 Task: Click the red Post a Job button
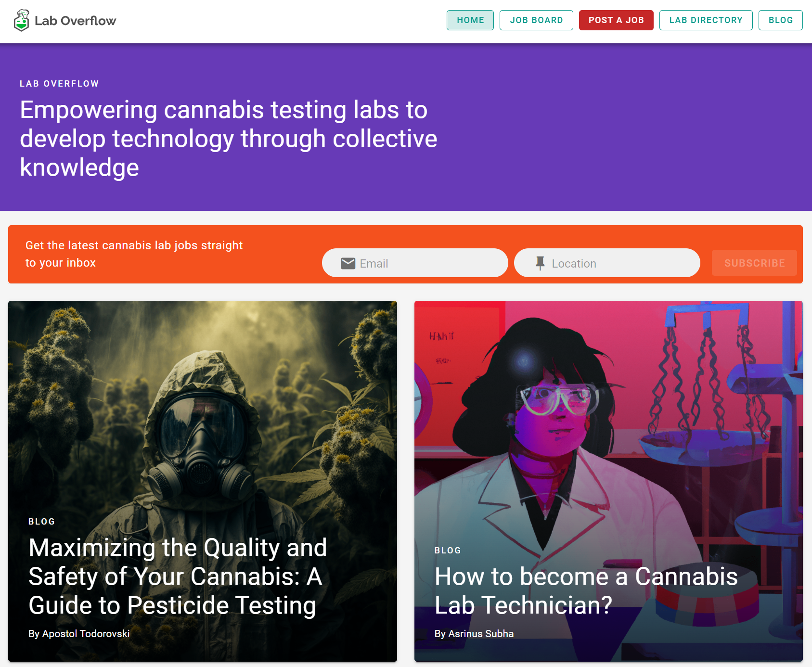pos(616,20)
